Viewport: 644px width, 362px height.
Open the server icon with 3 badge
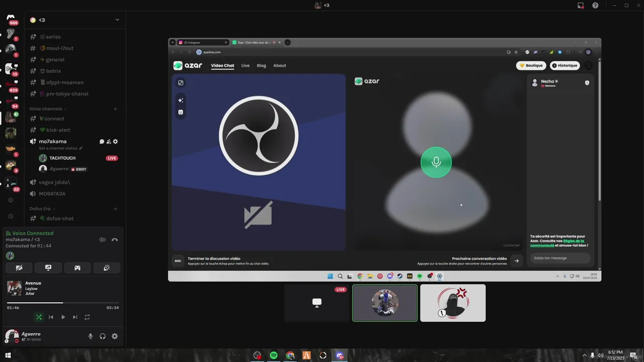pyautogui.click(x=11, y=165)
